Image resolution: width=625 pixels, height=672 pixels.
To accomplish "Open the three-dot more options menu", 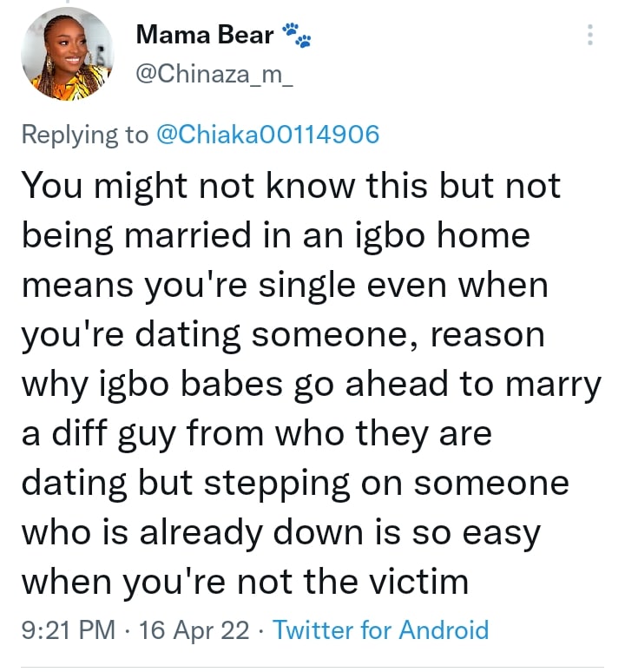I will click(x=590, y=36).
